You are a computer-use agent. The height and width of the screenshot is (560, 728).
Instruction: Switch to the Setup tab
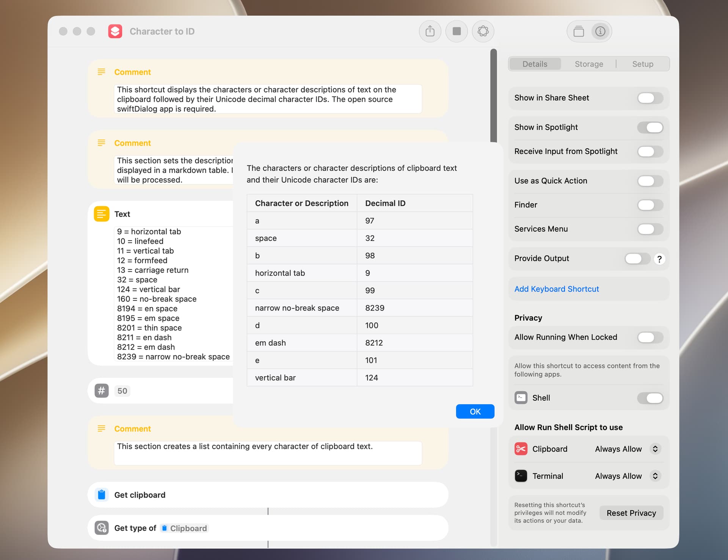pyautogui.click(x=642, y=64)
